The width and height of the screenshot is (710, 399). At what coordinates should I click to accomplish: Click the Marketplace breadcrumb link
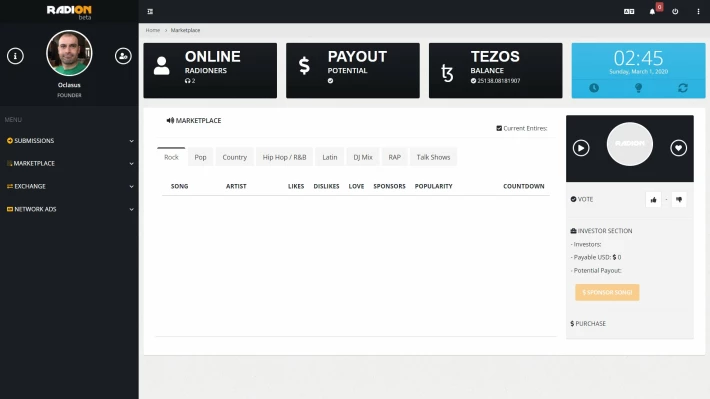pos(185,30)
